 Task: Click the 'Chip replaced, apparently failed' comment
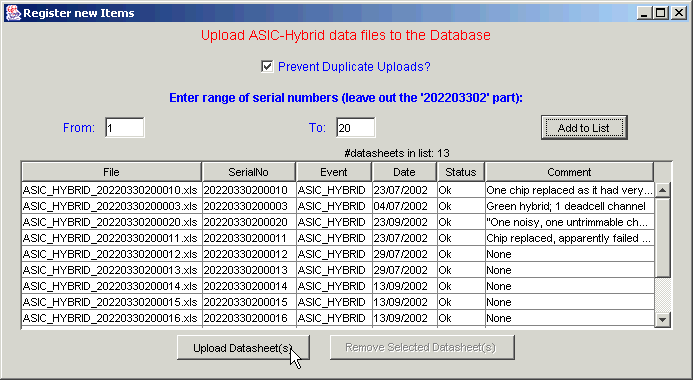[x=570, y=238]
